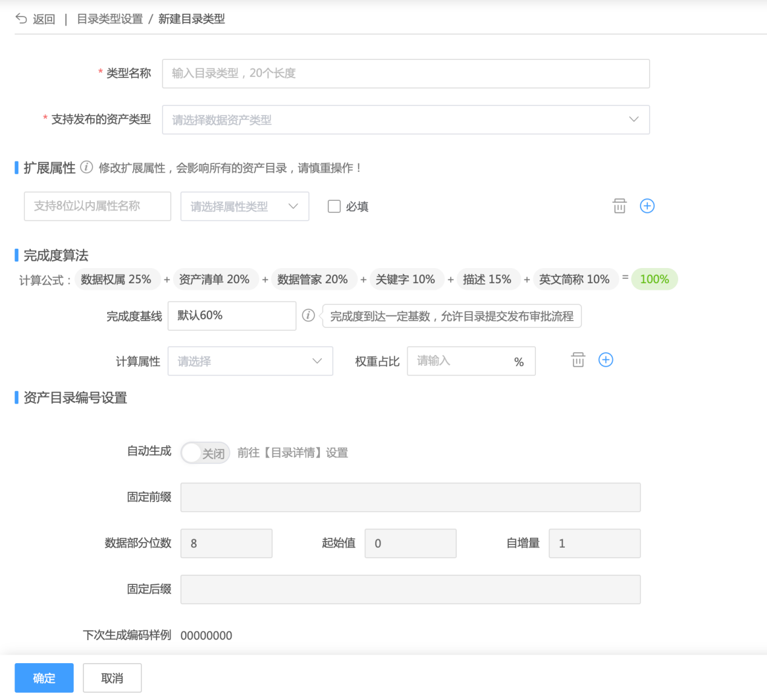The height and width of the screenshot is (700, 767).
Task: Click the green 100% total tag
Action: tap(654, 280)
